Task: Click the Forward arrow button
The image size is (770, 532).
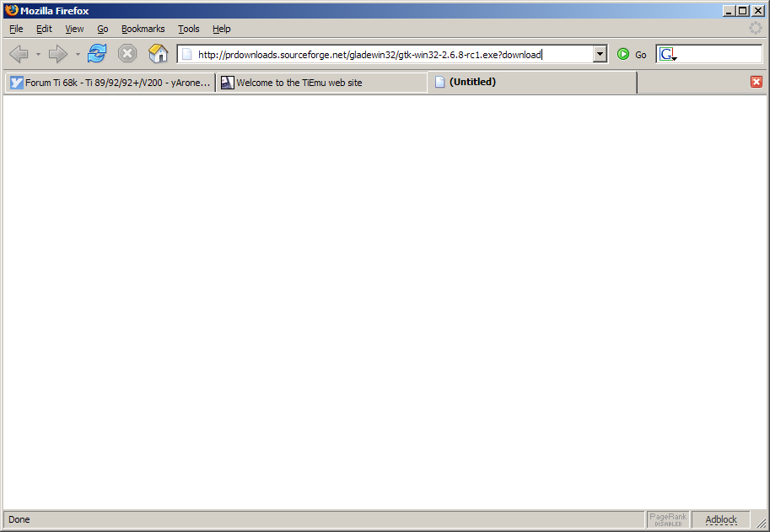Action: pos(58,54)
